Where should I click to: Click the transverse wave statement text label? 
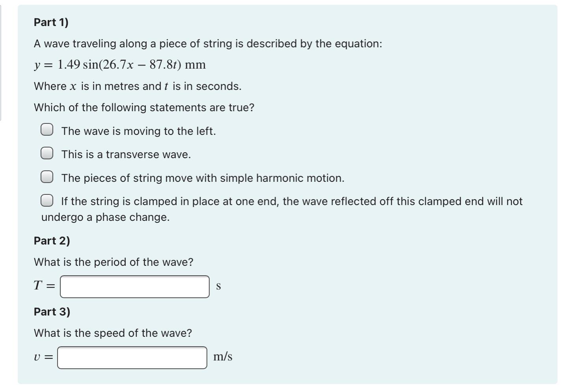tap(126, 155)
